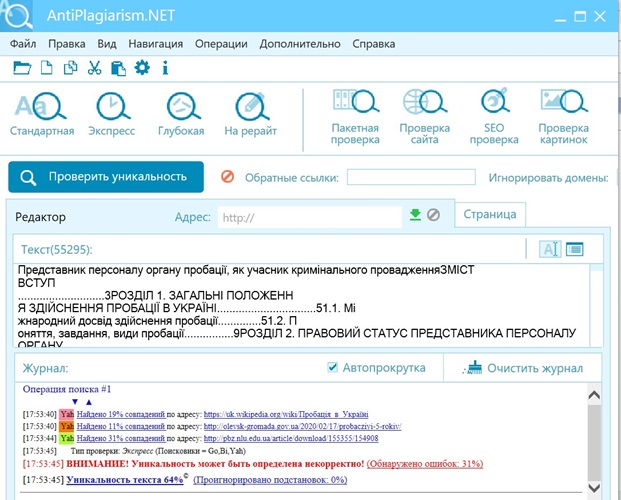The image size is (621, 500).
Task: Click the orange Yah badge for olevsk result
Action: pyautogui.click(x=67, y=426)
